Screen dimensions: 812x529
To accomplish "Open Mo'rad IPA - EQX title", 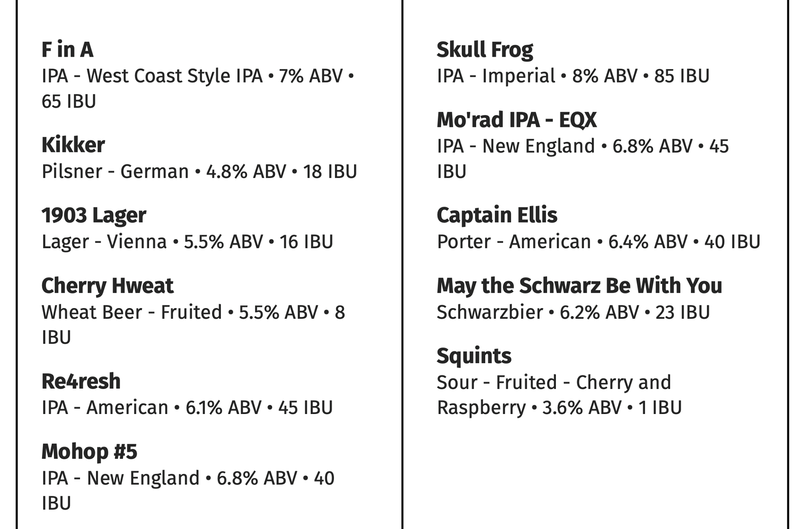I will point(517,120).
